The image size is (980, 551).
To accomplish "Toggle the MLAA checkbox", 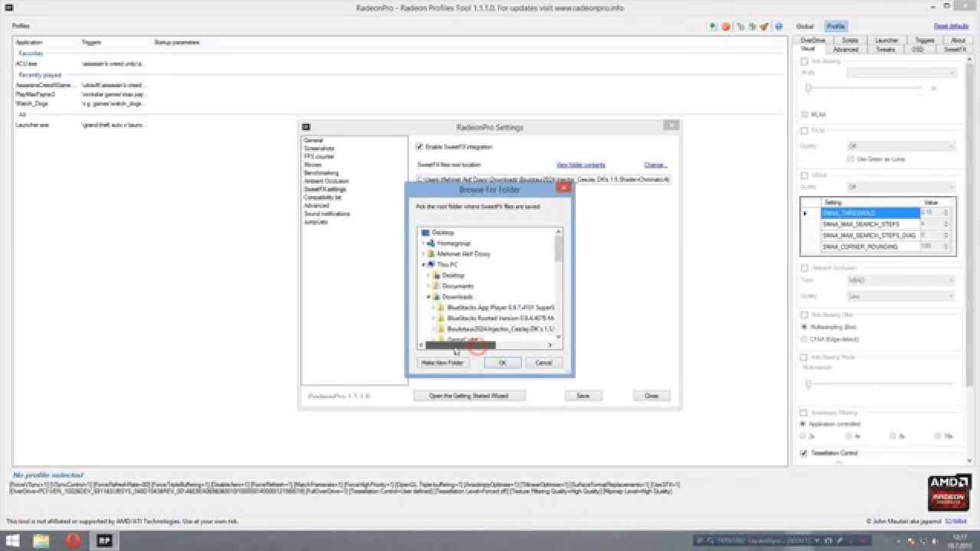I will [x=805, y=114].
